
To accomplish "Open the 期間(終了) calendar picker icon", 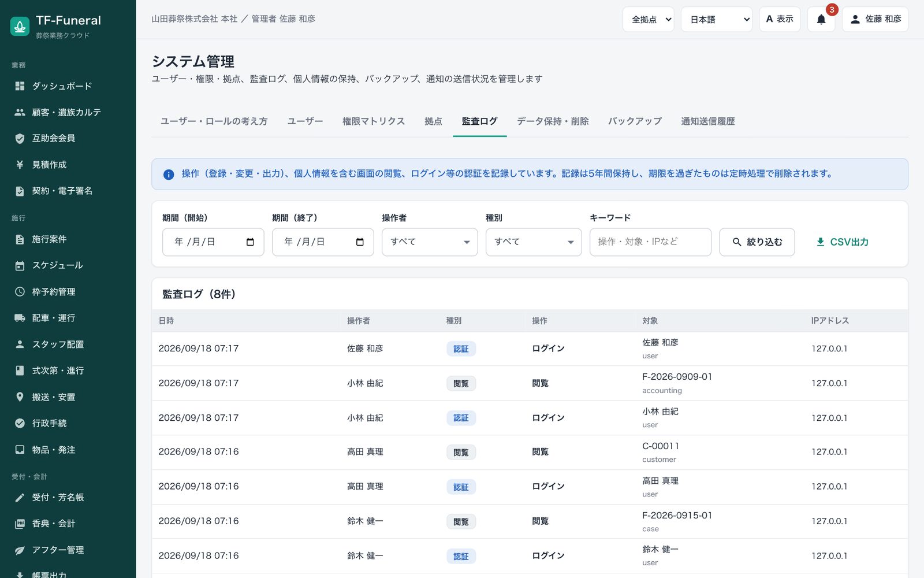I will [x=360, y=242].
